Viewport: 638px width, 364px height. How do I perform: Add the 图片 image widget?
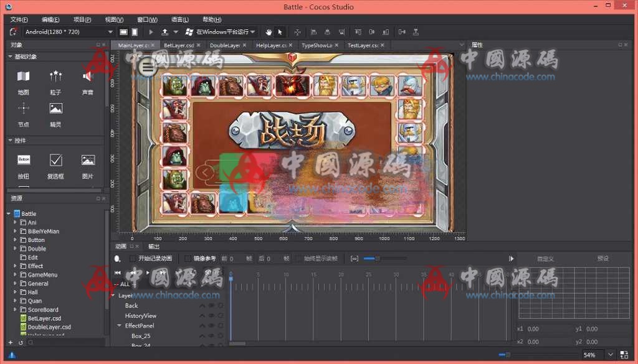click(x=87, y=167)
